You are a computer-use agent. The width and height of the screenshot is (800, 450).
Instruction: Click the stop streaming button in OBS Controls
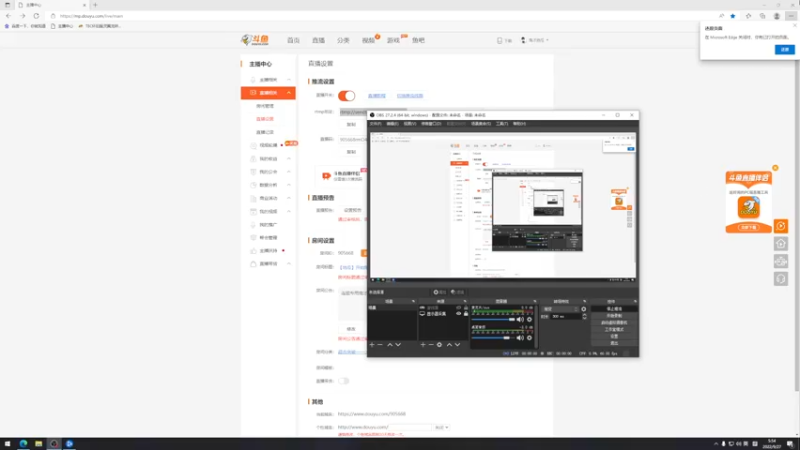[614, 309]
